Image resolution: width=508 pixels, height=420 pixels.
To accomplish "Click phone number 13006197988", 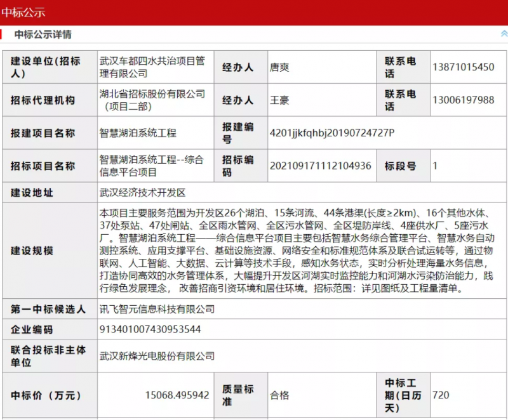I will tap(463, 100).
